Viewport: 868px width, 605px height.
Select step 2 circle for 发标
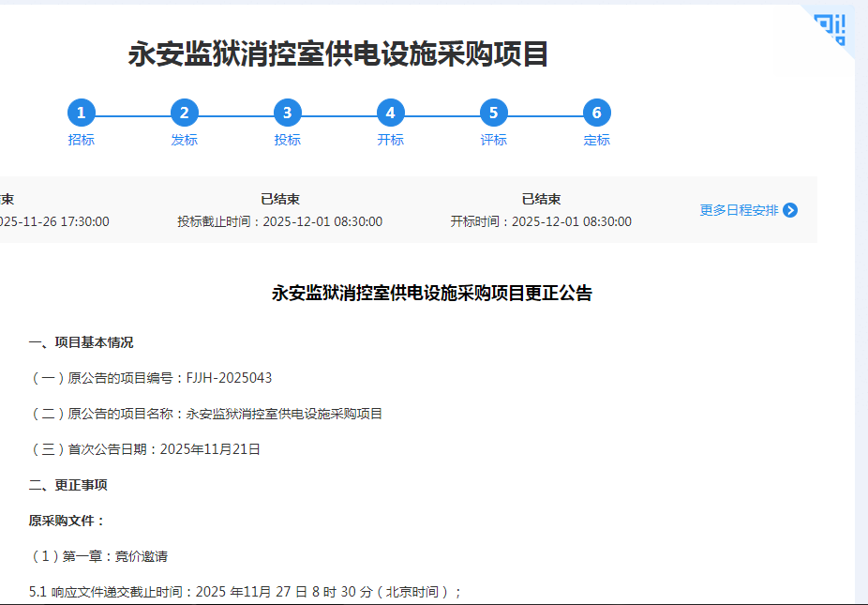185,113
